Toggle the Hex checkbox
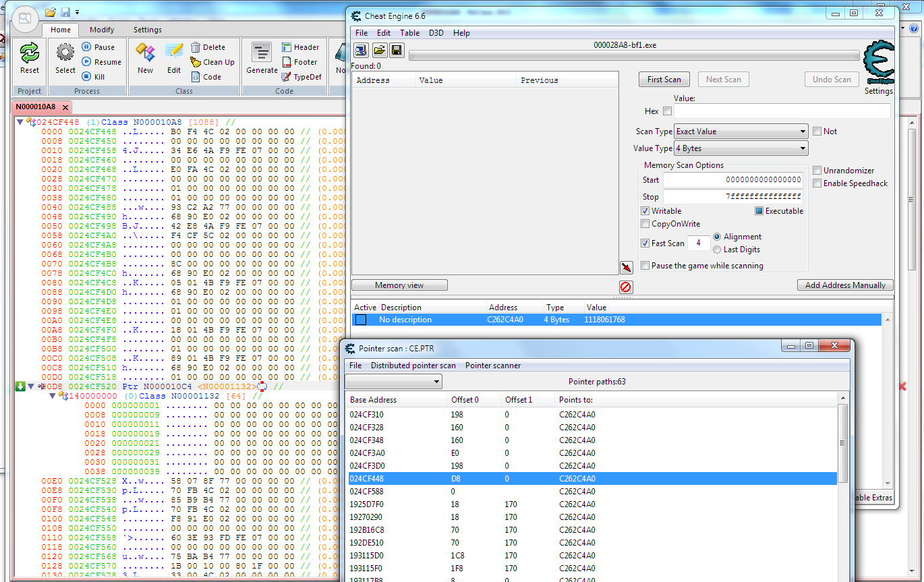This screenshot has width=924, height=582. (667, 111)
